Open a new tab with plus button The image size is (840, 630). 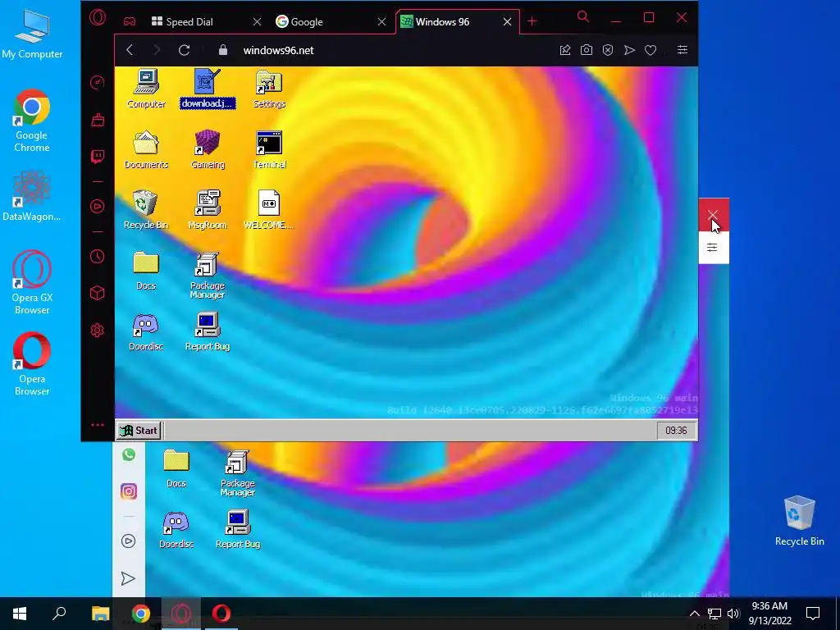click(532, 21)
